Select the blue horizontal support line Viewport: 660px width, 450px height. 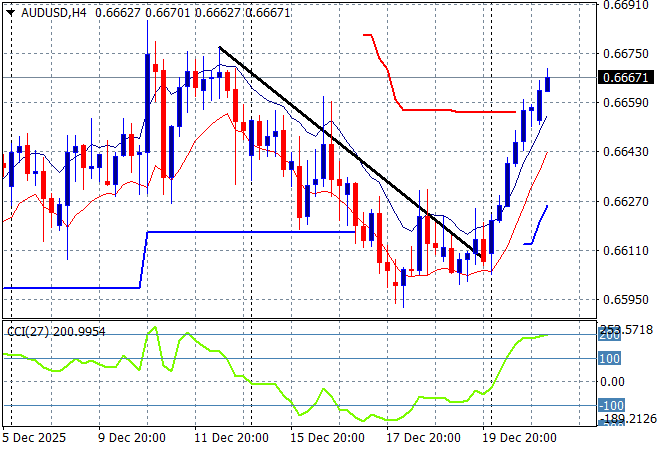coord(251,232)
